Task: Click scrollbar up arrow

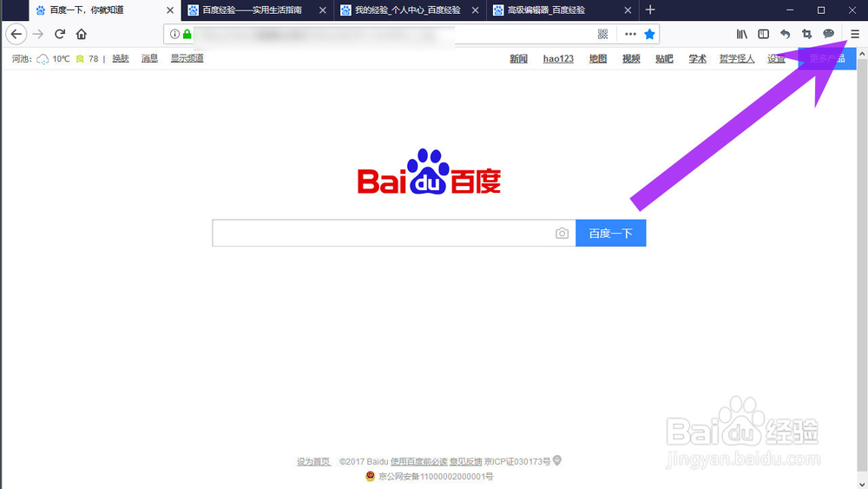Action: [862, 54]
